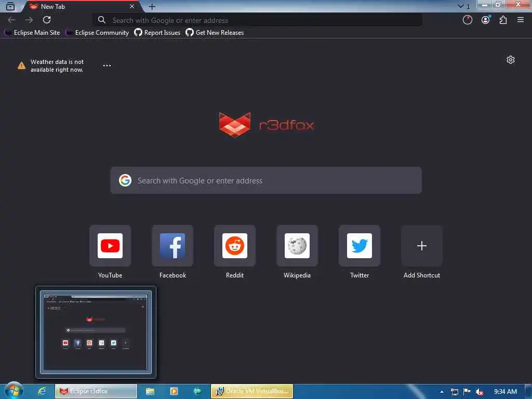Open Windows Media Player taskbar icon
This screenshot has height=399, width=532.
point(174,391)
